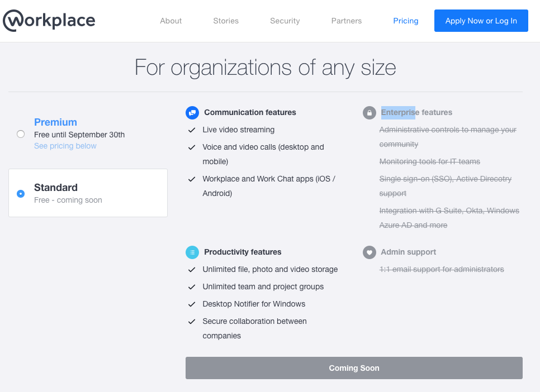Click the Admin support heart icon

pyautogui.click(x=369, y=252)
